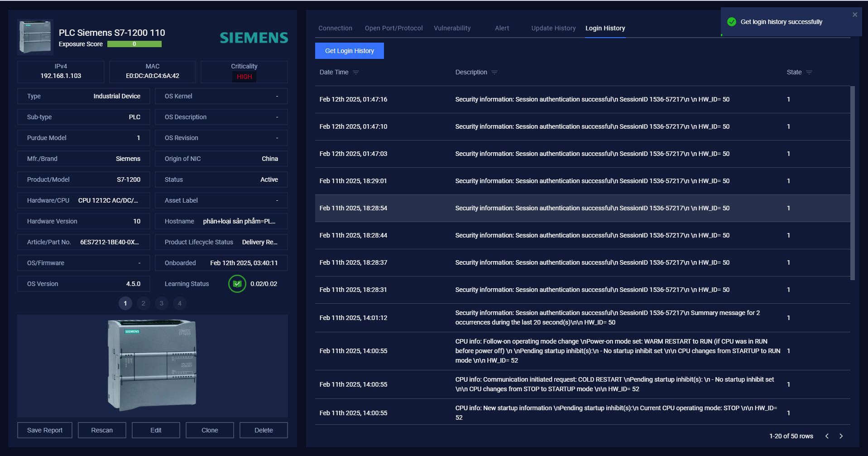Image resolution: width=868 pixels, height=456 pixels.
Task: Close the login history success notification
Action: (855, 15)
